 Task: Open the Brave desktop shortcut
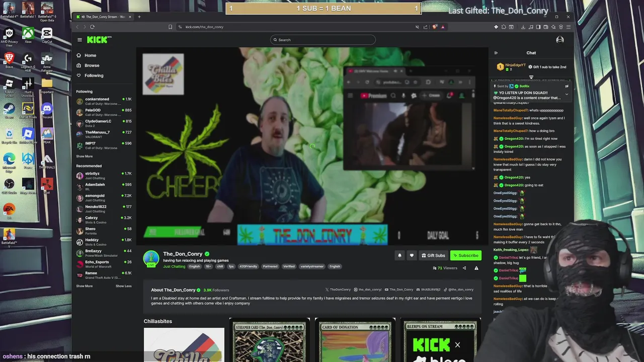click(9, 60)
